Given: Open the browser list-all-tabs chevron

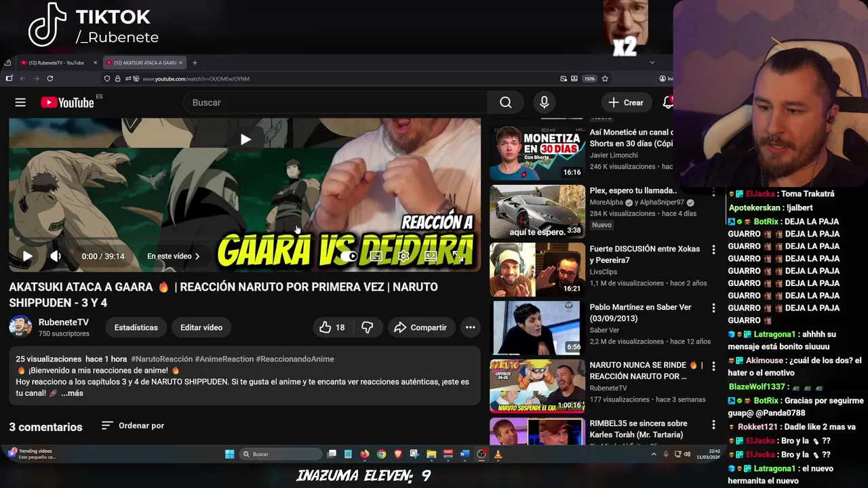Looking at the screenshot, I should [652, 62].
